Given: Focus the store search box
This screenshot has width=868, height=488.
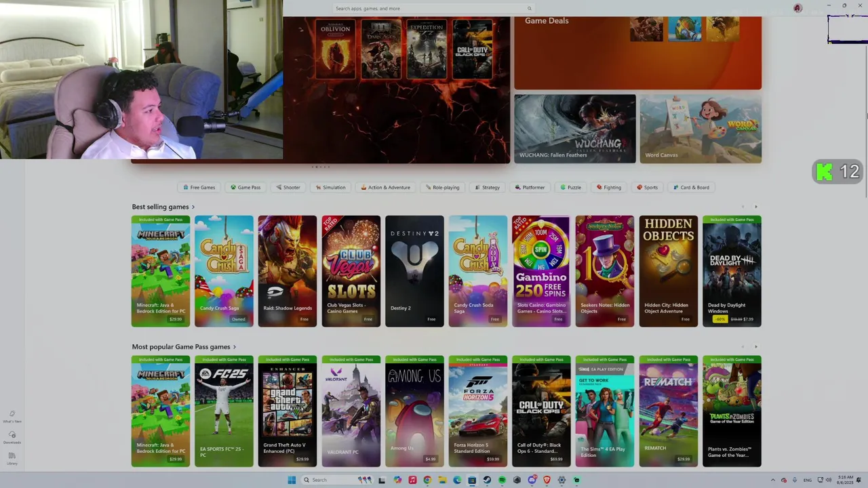Looking at the screenshot, I should pyautogui.click(x=433, y=9).
